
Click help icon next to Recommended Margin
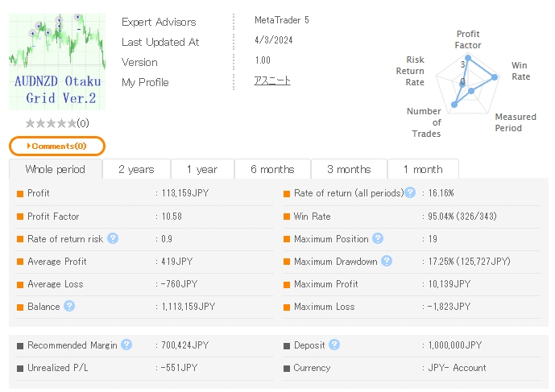click(126, 345)
